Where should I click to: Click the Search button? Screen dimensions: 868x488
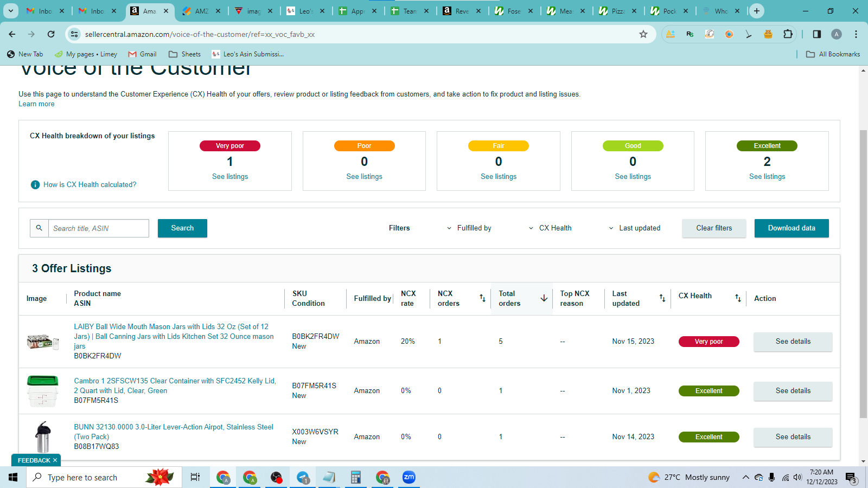pyautogui.click(x=182, y=228)
